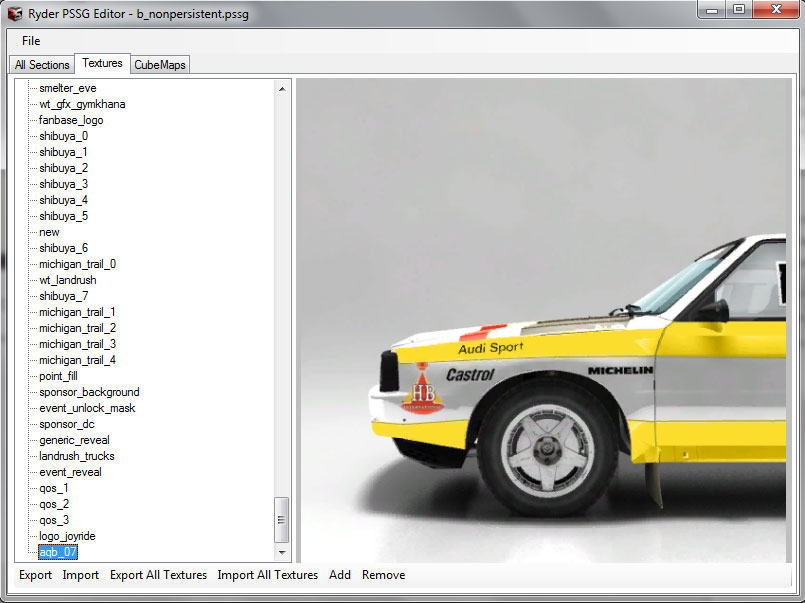
Task: Select the michigan_trail_4 texture
Action: [x=78, y=360]
